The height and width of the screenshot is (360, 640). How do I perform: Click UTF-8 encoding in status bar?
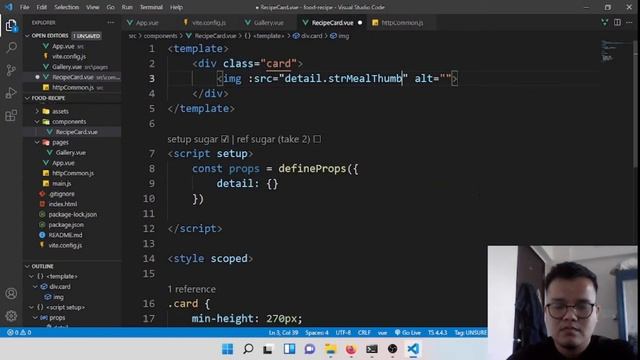[343, 333]
